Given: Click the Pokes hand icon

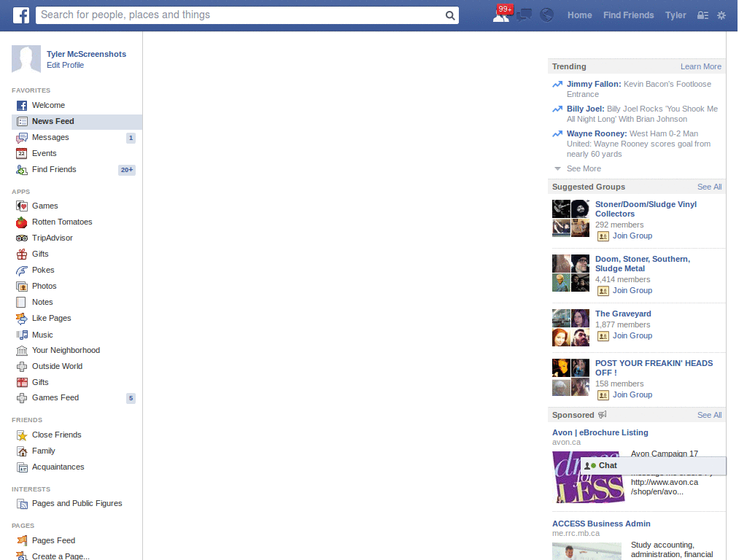Looking at the screenshot, I should coord(21,271).
